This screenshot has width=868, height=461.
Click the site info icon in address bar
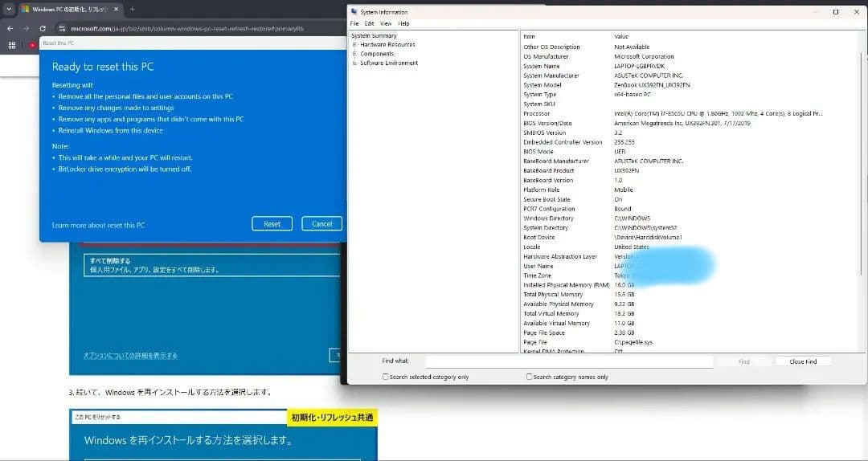62,28
